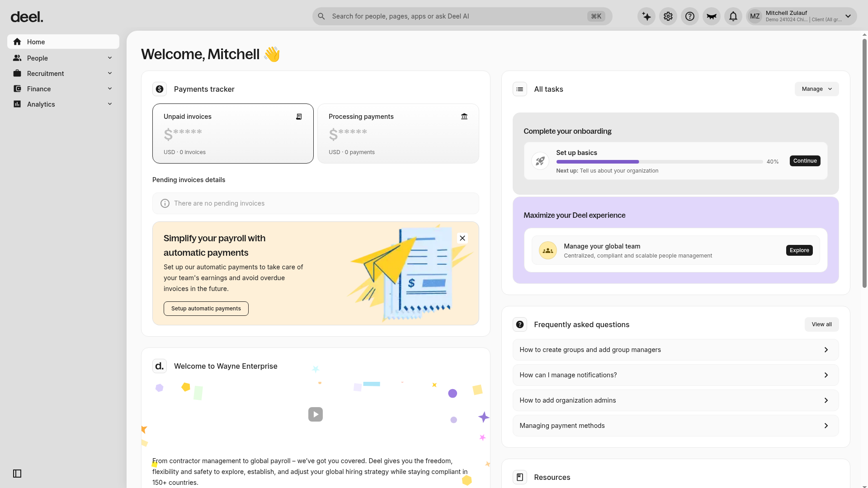The height and width of the screenshot is (488, 868).
Task: Expand Managing payment methods FAQ
Action: click(x=675, y=426)
